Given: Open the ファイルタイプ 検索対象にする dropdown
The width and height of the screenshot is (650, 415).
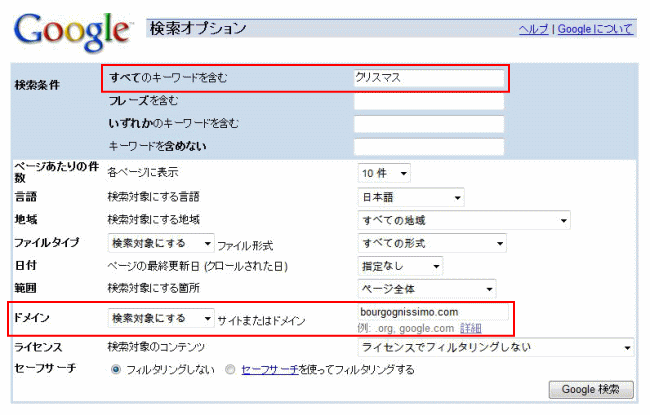Looking at the screenshot, I should (x=161, y=243).
